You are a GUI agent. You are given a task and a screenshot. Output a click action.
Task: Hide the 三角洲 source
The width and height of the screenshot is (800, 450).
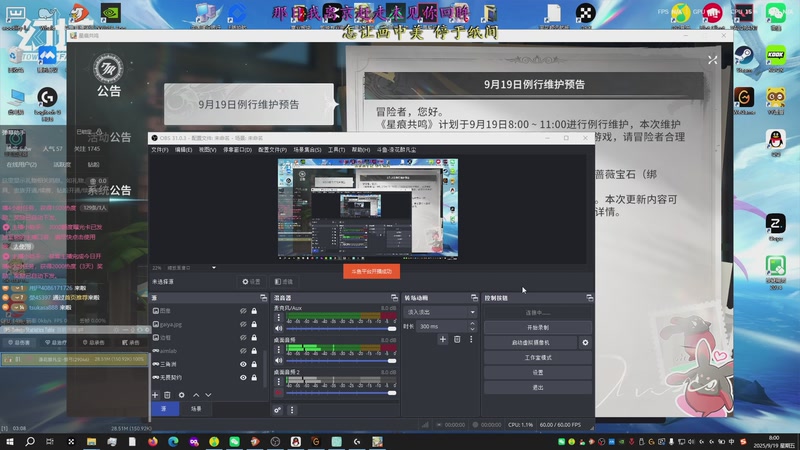click(x=243, y=364)
